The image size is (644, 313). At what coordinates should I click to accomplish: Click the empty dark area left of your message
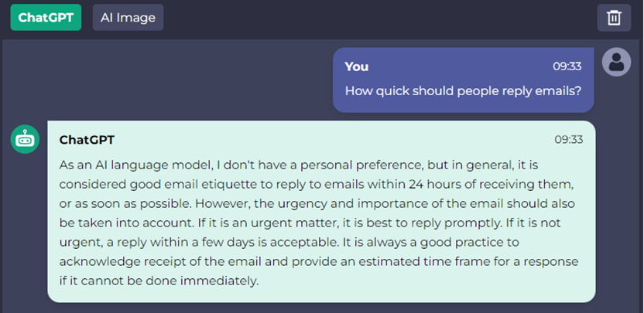click(164, 80)
